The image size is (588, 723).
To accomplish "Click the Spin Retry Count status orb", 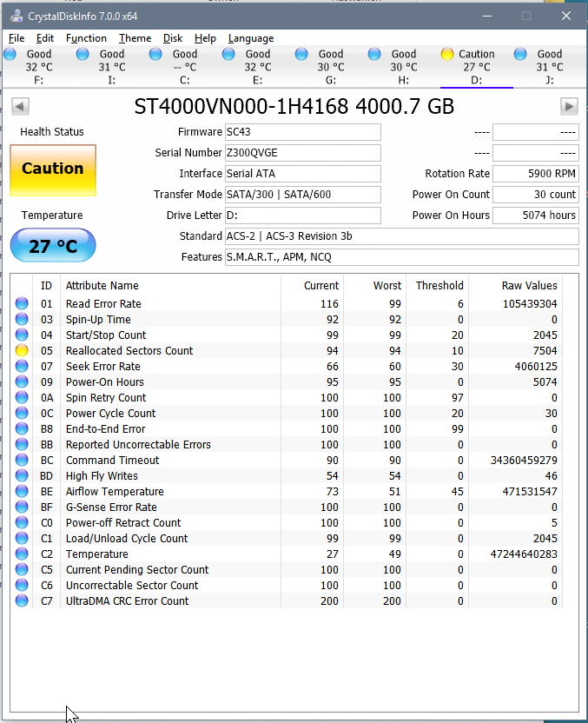I will pos(22,397).
